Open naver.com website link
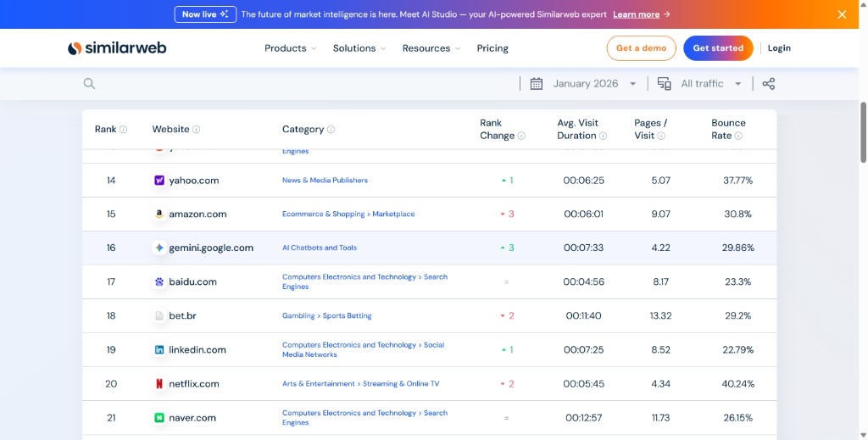868x440 pixels. 192,418
